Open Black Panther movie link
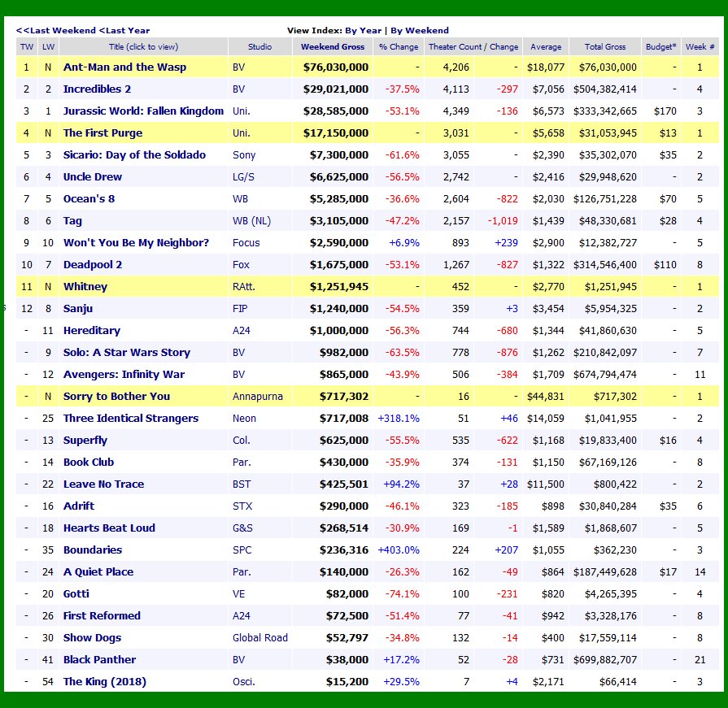The height and width of the screenshot is (708, 728). (x=99, y=660)
